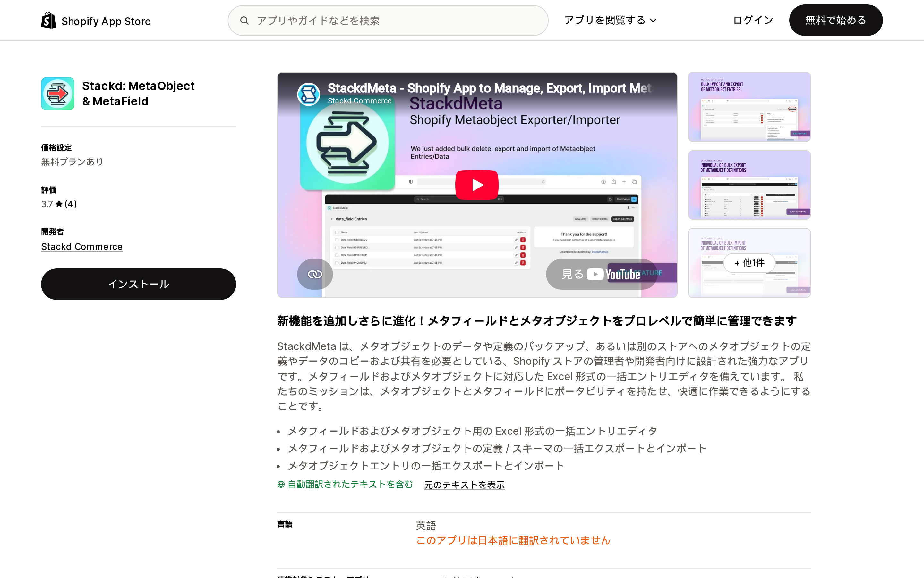Open the Stackd Commerce developer link
924x578 pixels.
[x=82, y=247]
